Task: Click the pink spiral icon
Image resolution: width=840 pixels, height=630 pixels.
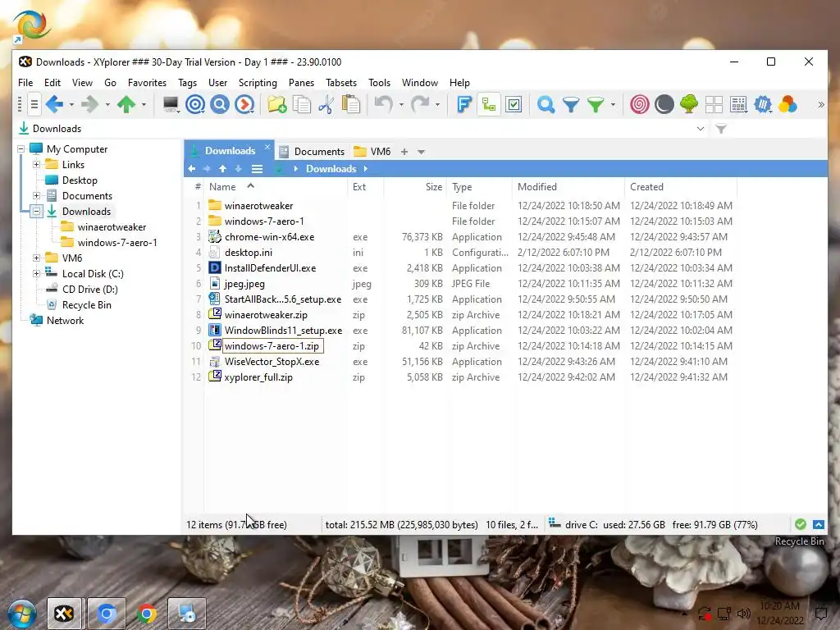Action: tap(640, 104)
